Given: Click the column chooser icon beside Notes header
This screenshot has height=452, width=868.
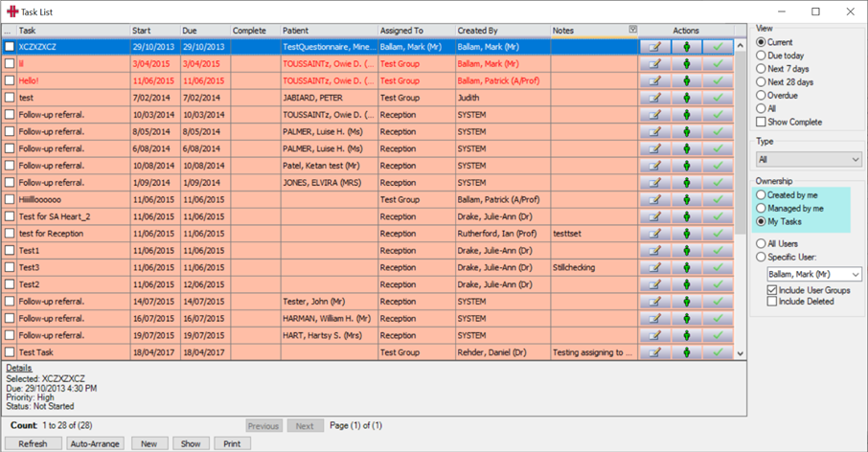Looking at the screenshot, I should click(632, 30).
